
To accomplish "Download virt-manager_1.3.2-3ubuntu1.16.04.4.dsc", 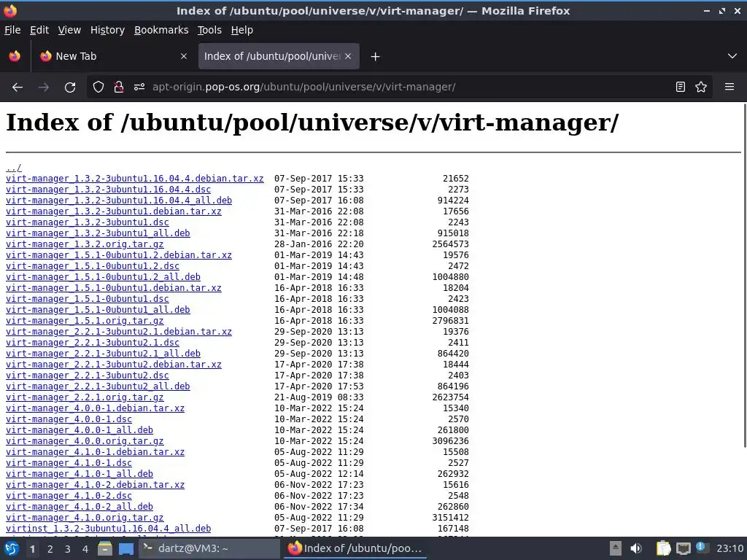I will pyautogui.click(x=108, y=190).
